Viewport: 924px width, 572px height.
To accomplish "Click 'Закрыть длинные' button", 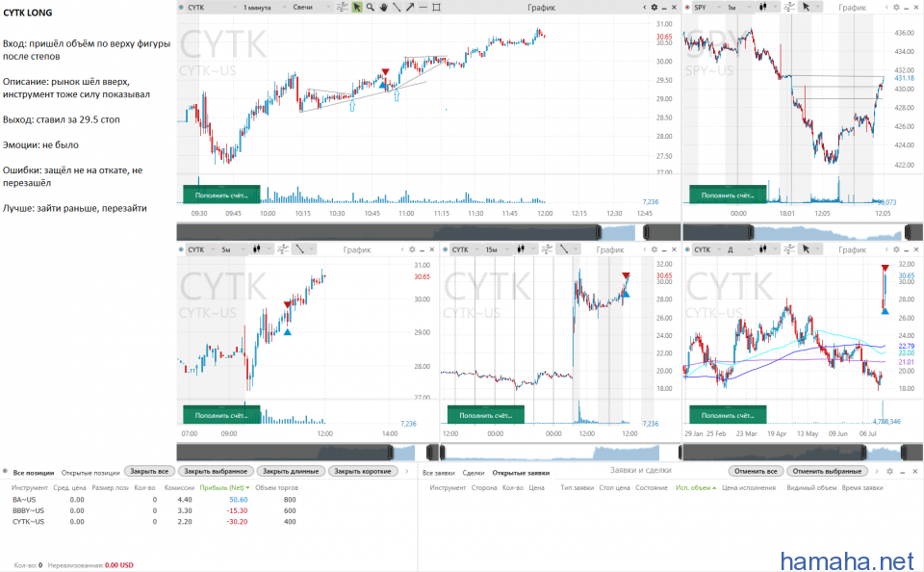I will pos(291,471).
